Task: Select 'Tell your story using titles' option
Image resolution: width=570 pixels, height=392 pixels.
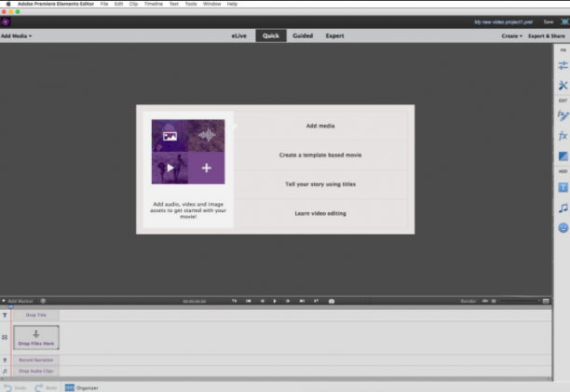Action: [x=320, y=184]
